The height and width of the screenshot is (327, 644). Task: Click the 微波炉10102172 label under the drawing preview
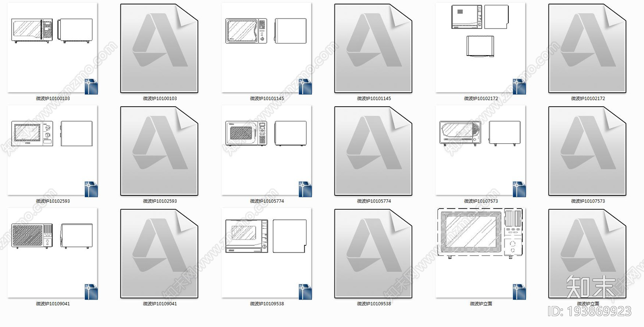click(481, 98)
